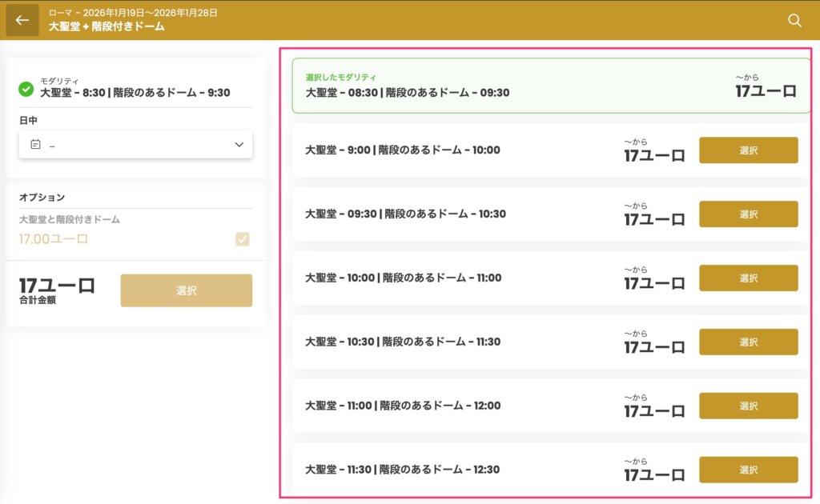Click the calendar icon in date field

35,145
